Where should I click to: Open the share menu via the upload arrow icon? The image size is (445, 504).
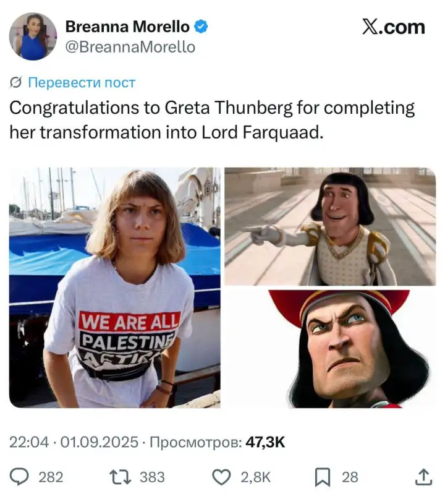click(x=423, y=477)
